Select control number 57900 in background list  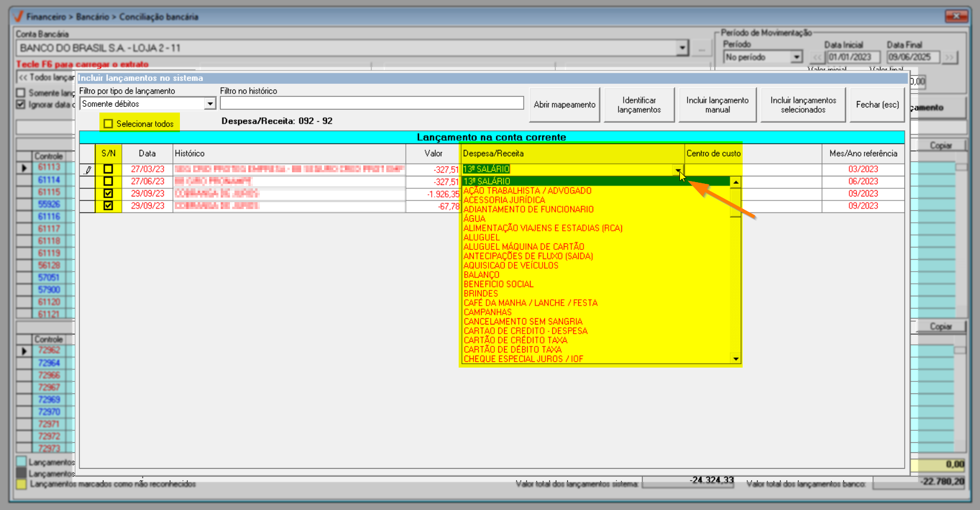coord(49,289)
